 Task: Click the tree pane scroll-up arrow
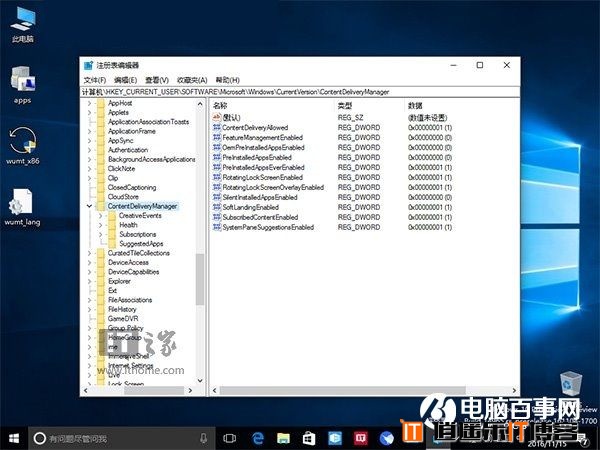click(200, 104)
